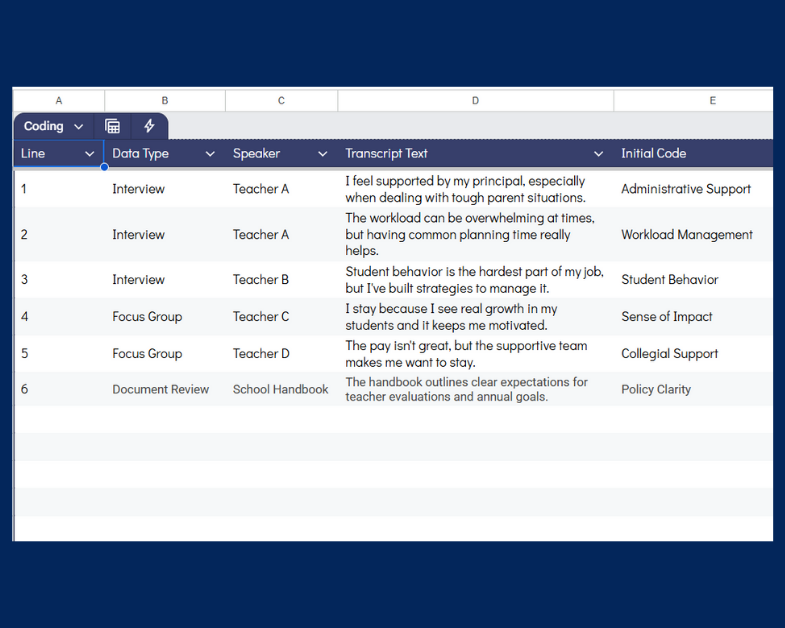Select the Policy Clarity cell

click(x=655, y=390)
